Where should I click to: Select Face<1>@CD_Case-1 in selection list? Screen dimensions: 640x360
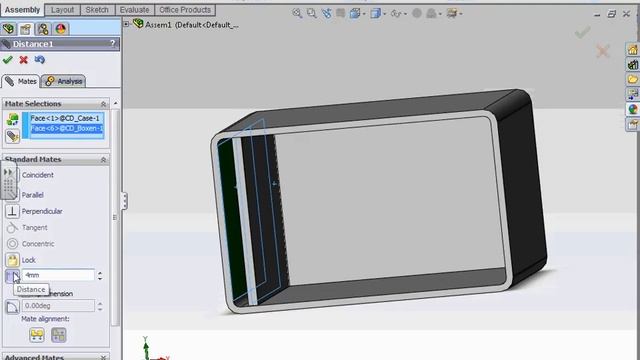(65, 118)
